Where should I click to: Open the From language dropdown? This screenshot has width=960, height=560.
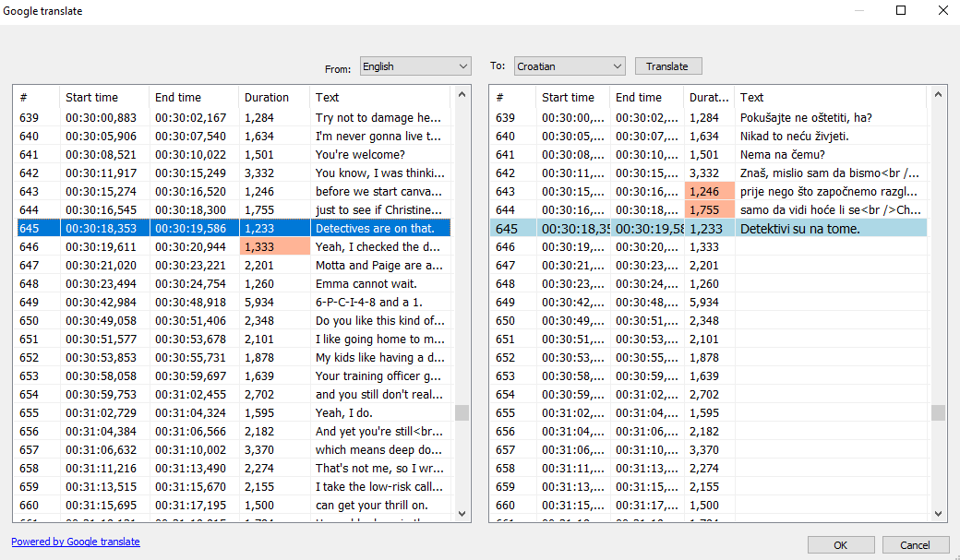pos(414,66)
